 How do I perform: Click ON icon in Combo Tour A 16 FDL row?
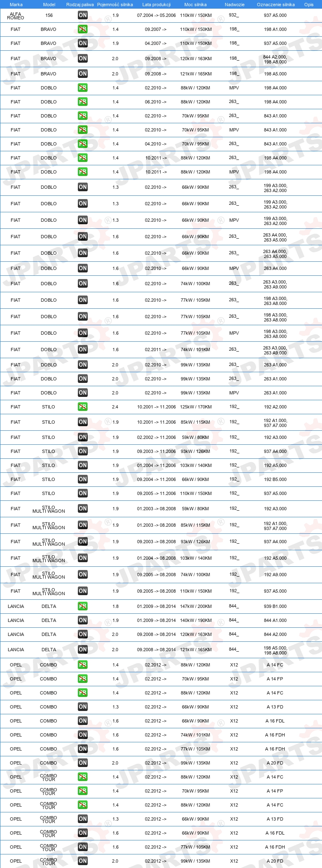(83, 833)
